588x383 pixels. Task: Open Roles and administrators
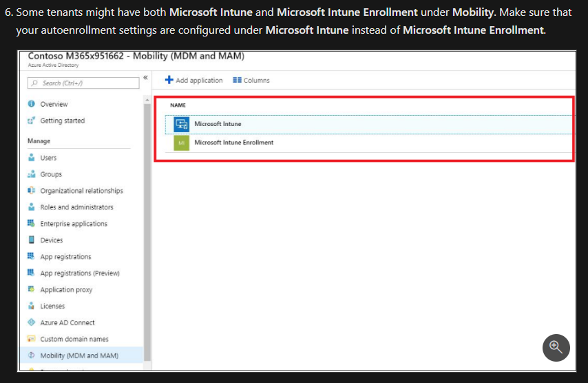[77, 207]
